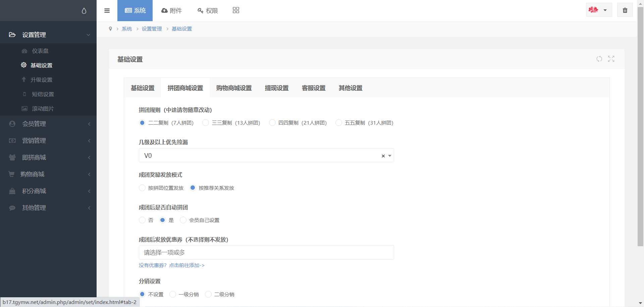This screenshot has height=307, width=644.
Task: Select 一级分销 radio option
Action: point(173,295)
